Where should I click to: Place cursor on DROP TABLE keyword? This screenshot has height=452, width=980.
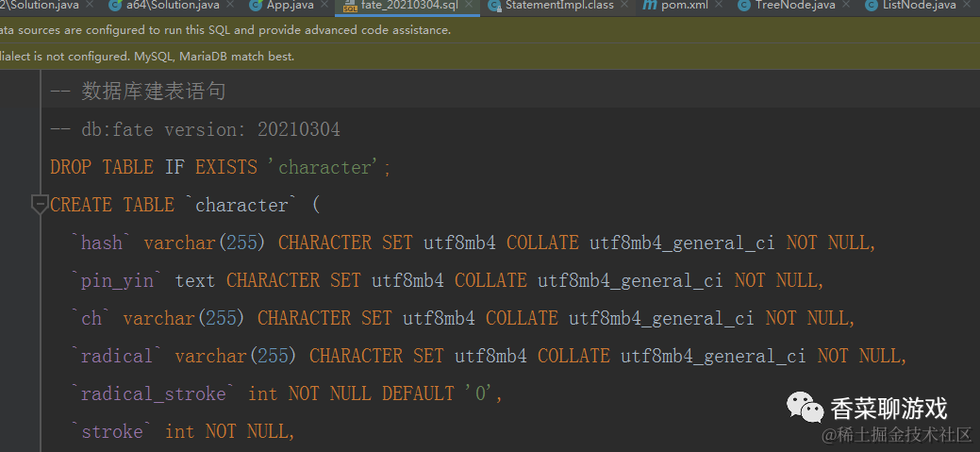pos(102,167)
